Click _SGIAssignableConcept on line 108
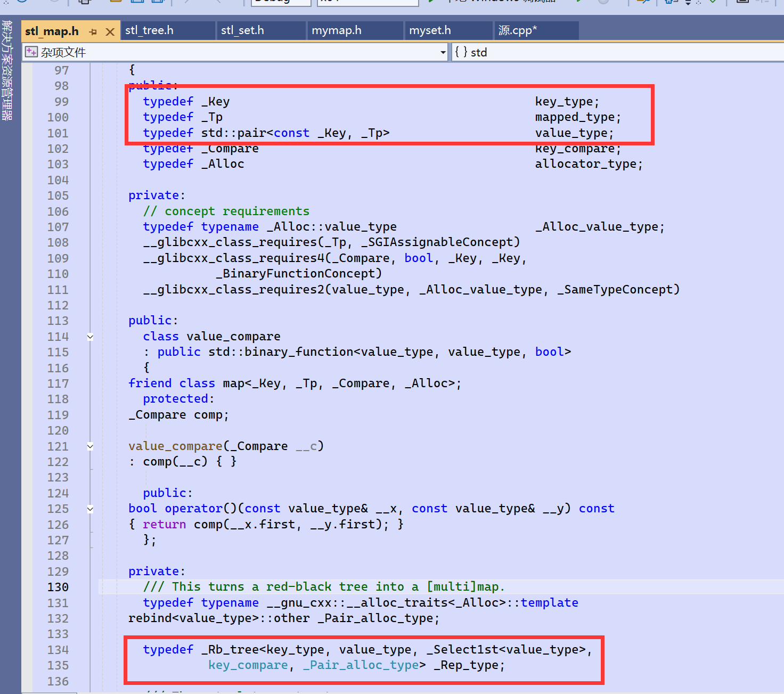784x694 pixels. (437, 242)
